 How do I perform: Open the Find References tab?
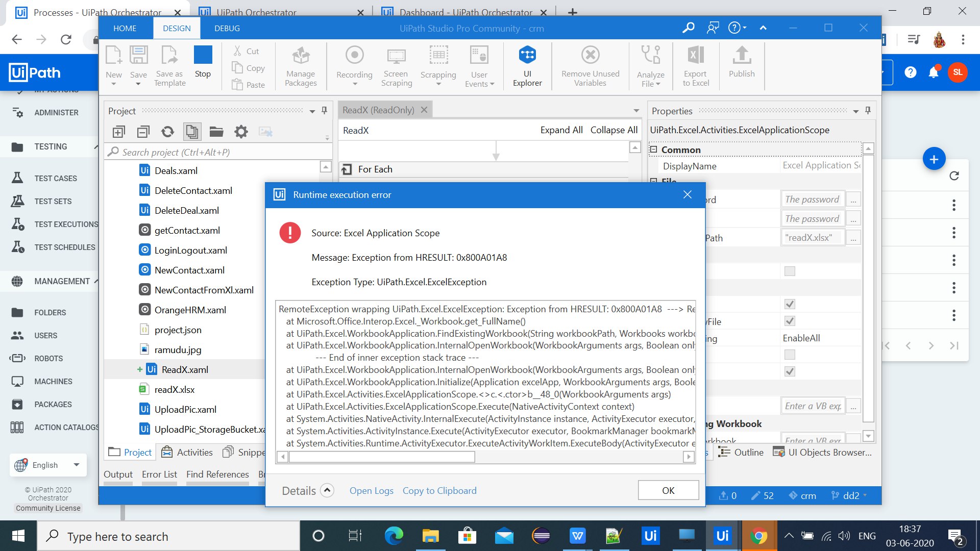point(217,474)
